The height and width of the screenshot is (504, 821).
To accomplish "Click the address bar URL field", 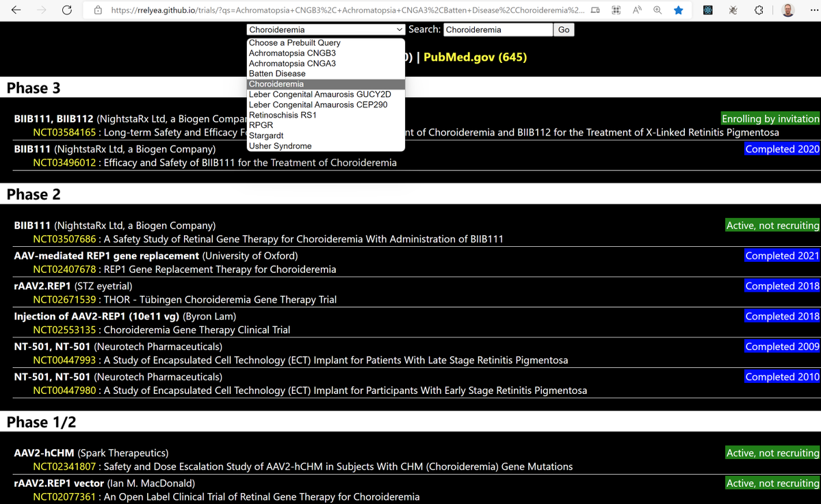I will point(348,10).
